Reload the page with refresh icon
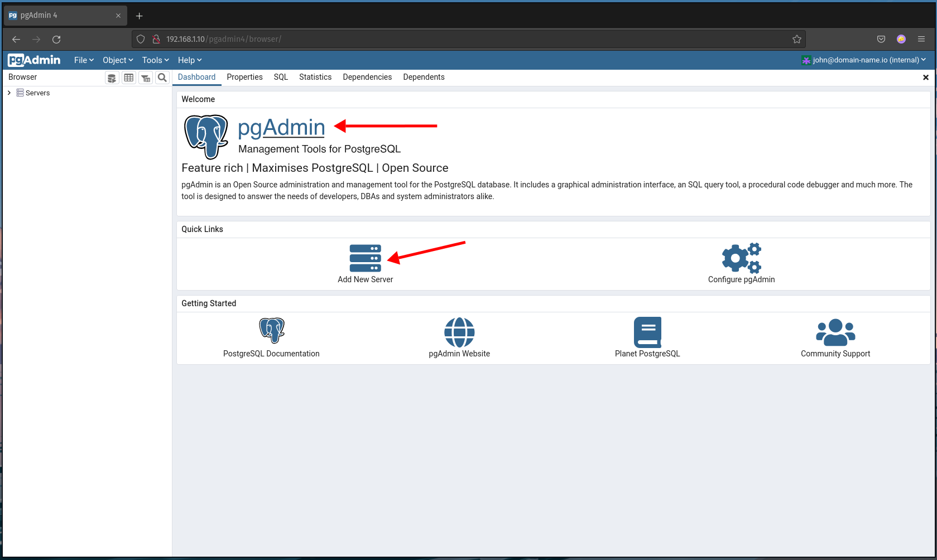This screenshot has width=937, height=560. [x=56, y=39]
